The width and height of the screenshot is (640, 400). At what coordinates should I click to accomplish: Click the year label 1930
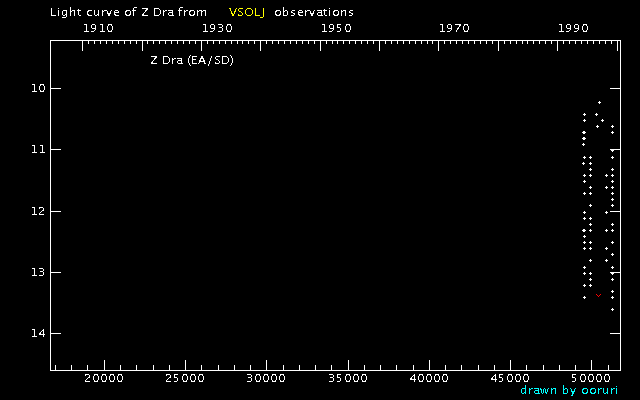pos(218,28)
